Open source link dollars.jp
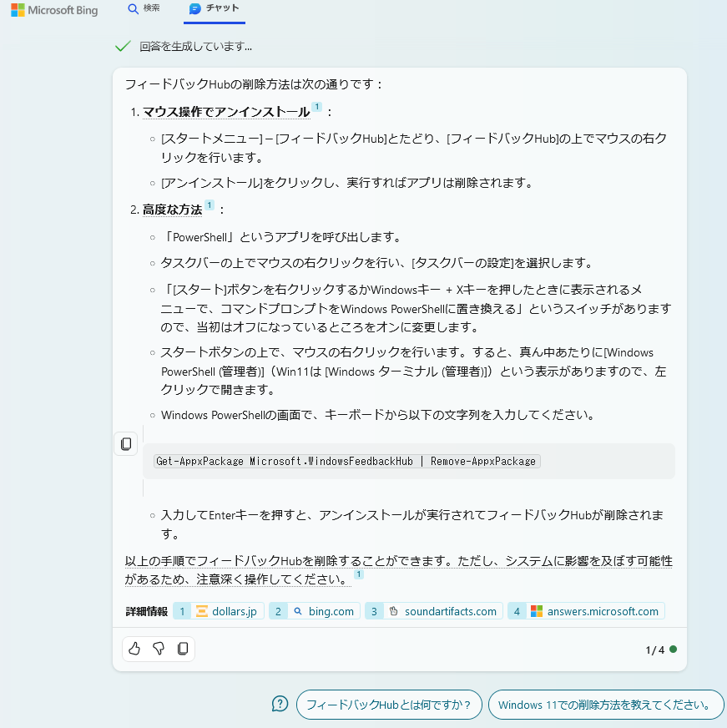Screen dimensions: 727x728 tap(219, 611)
